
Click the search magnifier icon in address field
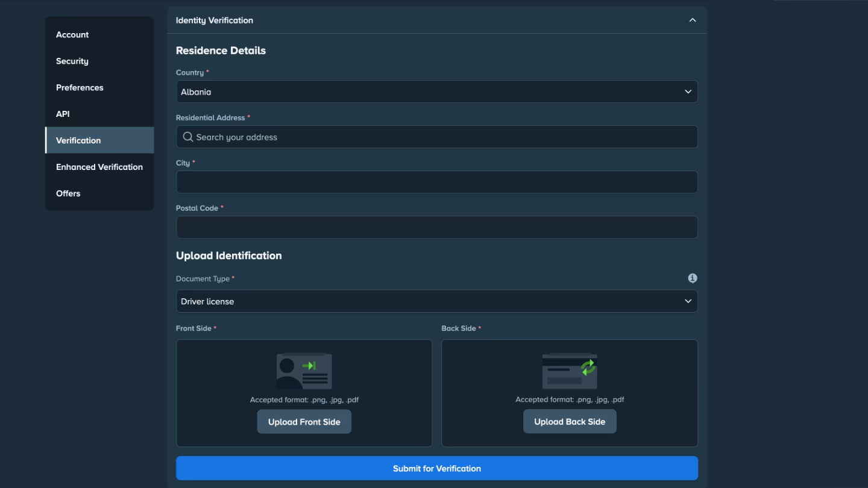[188, 137]
